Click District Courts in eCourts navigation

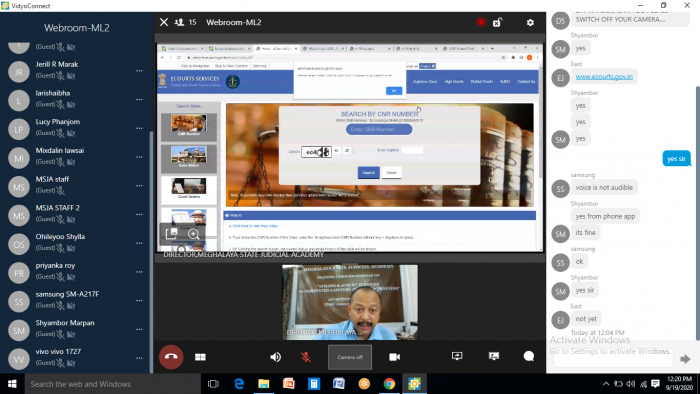click(x=482, y=82)
